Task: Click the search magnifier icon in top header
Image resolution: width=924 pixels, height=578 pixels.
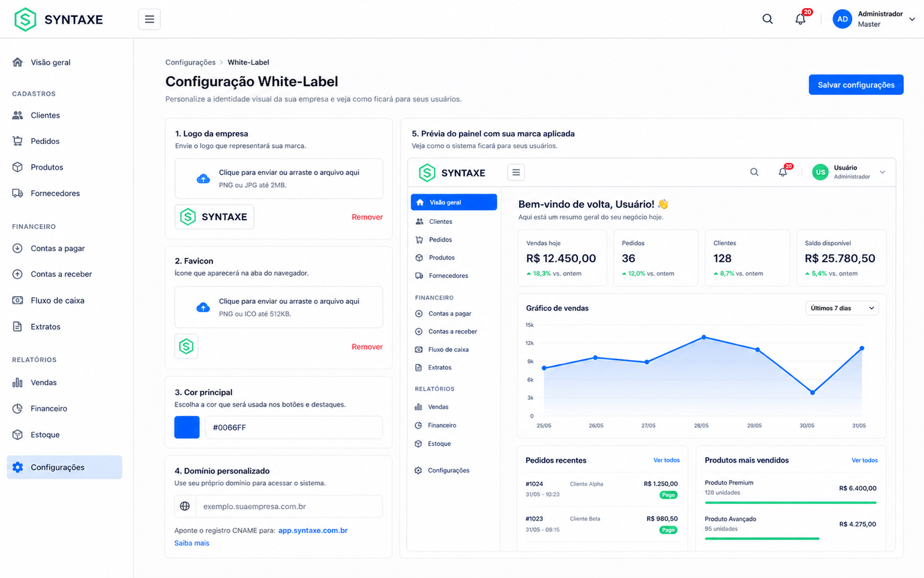Action: pyautogui.click(x=767, y=19)
